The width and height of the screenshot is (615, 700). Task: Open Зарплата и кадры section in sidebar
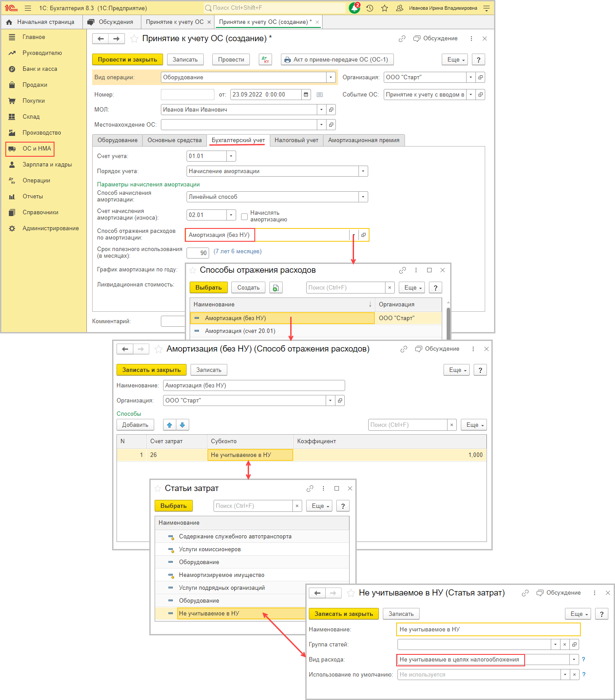[47, 165]
